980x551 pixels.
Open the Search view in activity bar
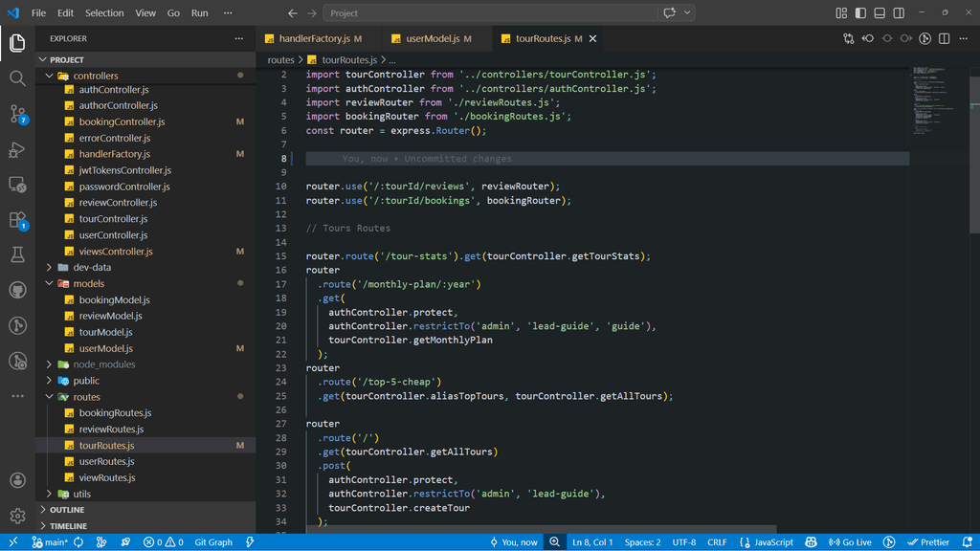point(17,78)
